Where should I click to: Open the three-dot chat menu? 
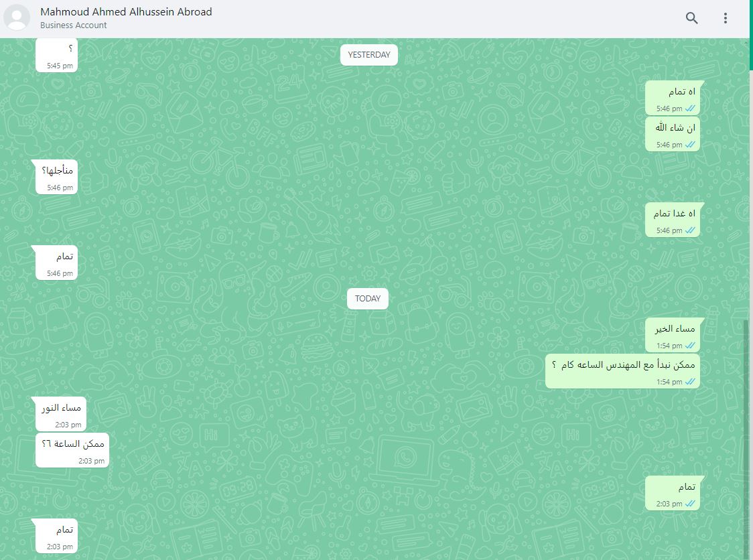coord(725,18)
